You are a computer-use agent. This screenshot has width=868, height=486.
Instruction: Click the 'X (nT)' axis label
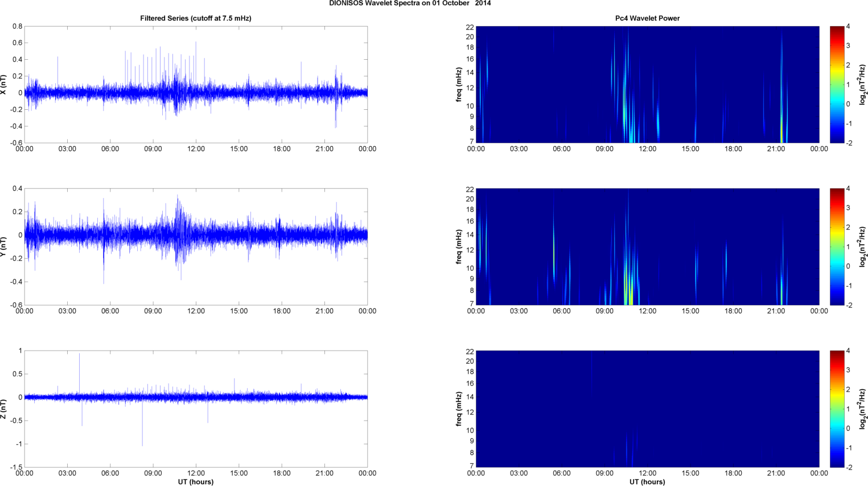coord(3,85)
